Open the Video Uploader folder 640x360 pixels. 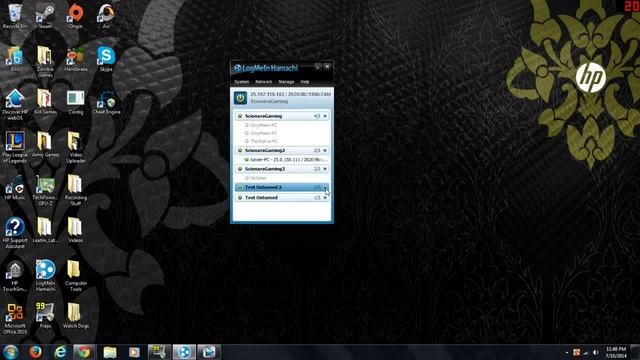76,148
